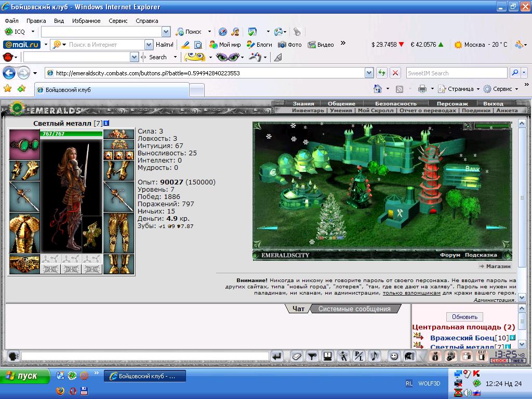532x399 pixels.
Task: Toggle the chat sound icon
Action: (375, 356)
